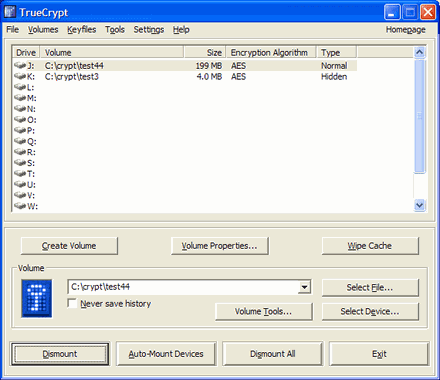The height and width of the screenshot is (380, 440).
Task: Choose the S: drive icon entry
Action: click(x=20, y=163)
